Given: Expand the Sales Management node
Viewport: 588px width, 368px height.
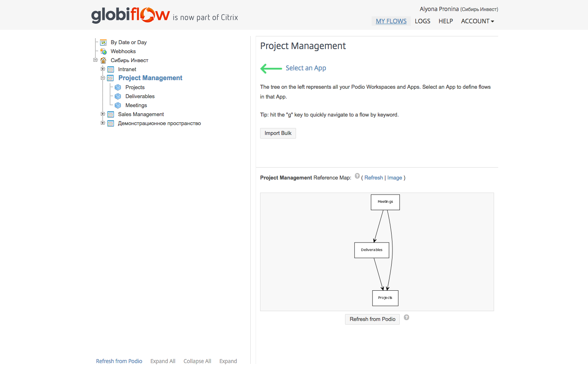Looking at the screenshot, I should click(102, 114).
